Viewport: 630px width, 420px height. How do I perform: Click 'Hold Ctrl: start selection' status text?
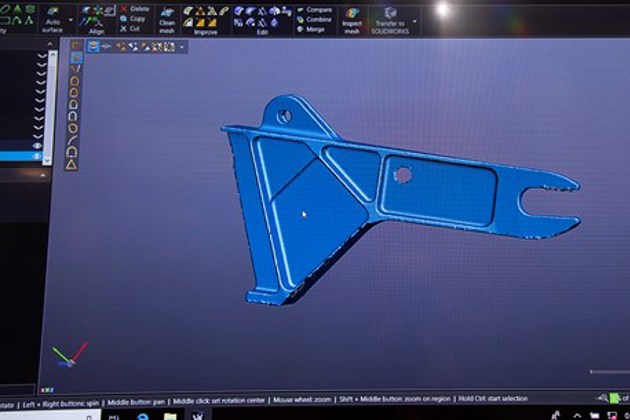(493, 399)
